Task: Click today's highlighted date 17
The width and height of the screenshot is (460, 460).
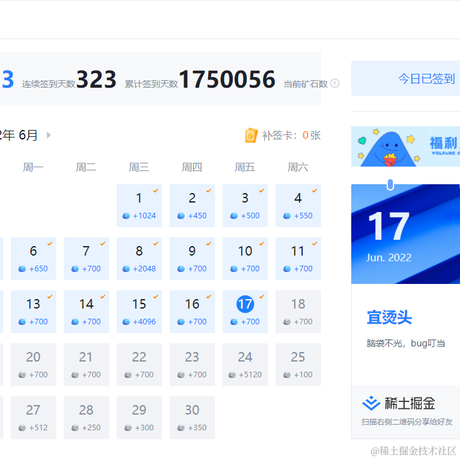Action: pos(245,304)
